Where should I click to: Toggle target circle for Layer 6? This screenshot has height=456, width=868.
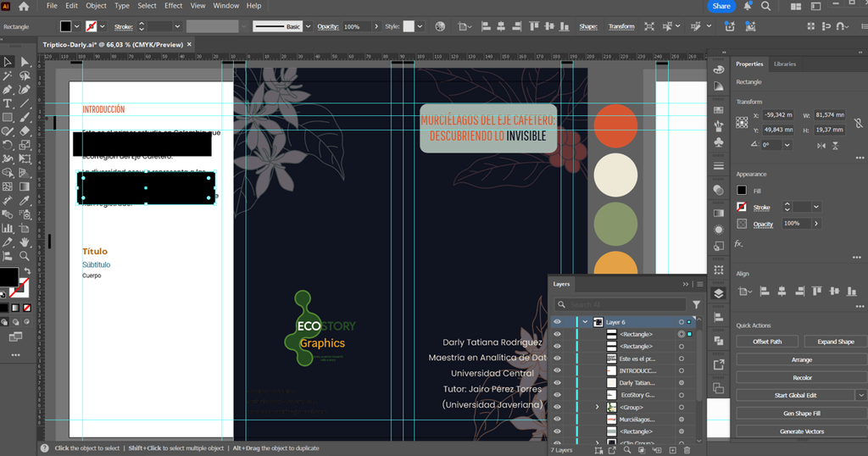coord(682,322)
